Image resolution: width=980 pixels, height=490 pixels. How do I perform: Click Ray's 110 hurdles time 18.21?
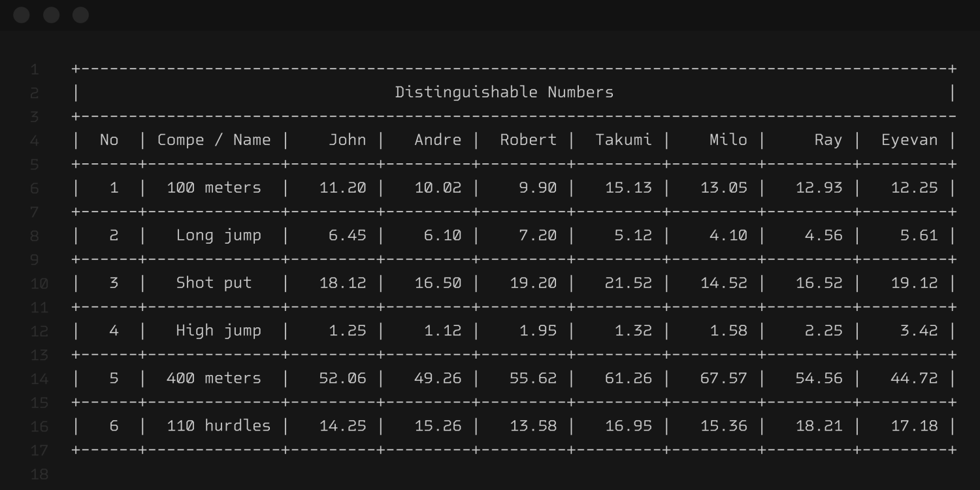click(x=819, y=426)
